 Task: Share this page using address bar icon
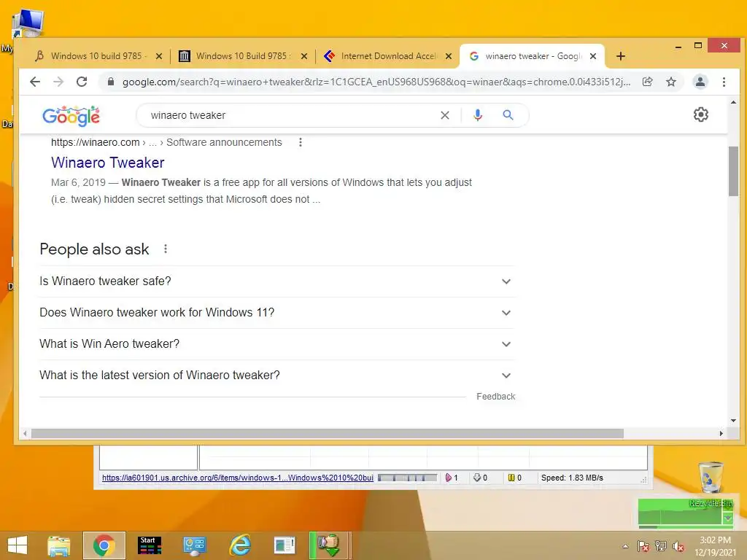(648, 82)
